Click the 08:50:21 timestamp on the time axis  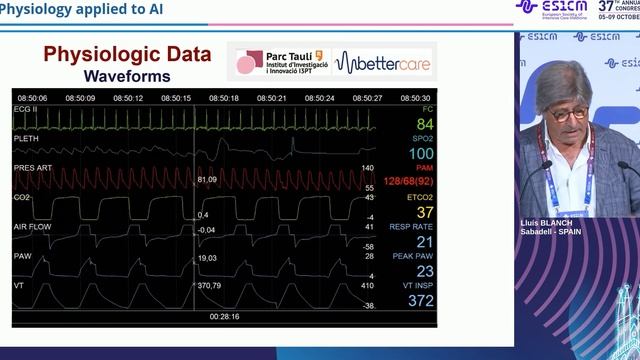point(271,98)
